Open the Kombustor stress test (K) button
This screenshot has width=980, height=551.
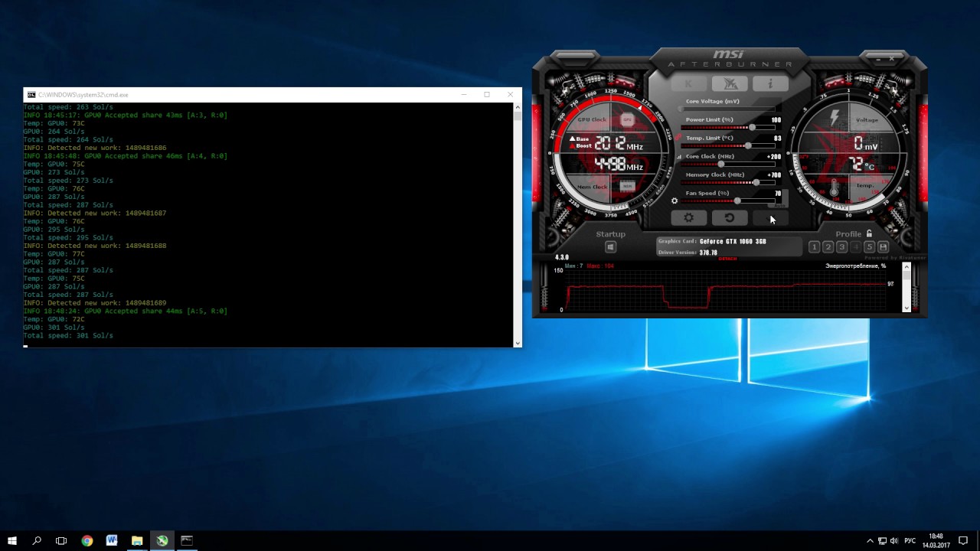click(x=688, y=84)
